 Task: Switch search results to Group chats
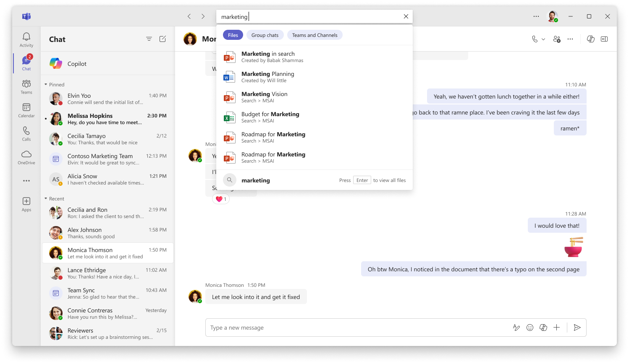click(265, 35)
